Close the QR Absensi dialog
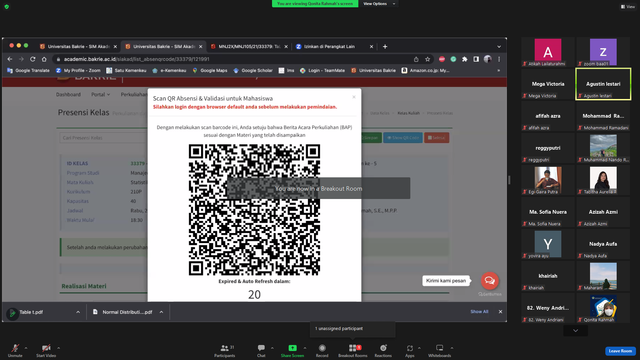This screenshot has height=360, width=640. 354,97
